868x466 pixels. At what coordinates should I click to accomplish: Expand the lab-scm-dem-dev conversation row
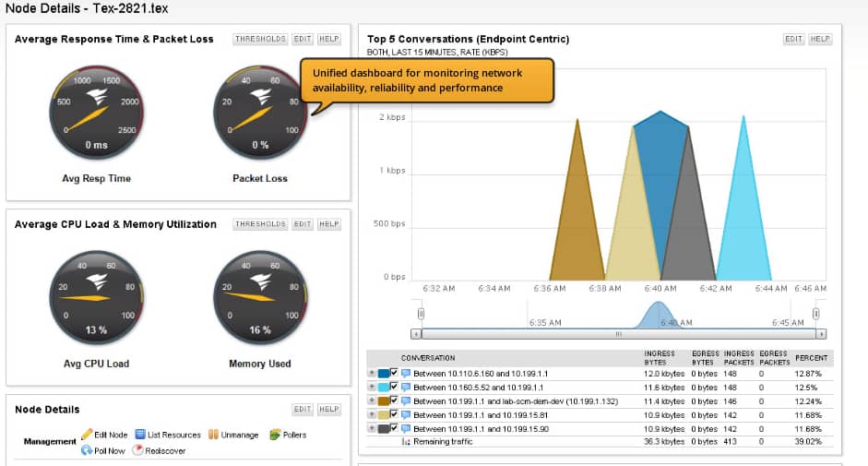point(372,401)
